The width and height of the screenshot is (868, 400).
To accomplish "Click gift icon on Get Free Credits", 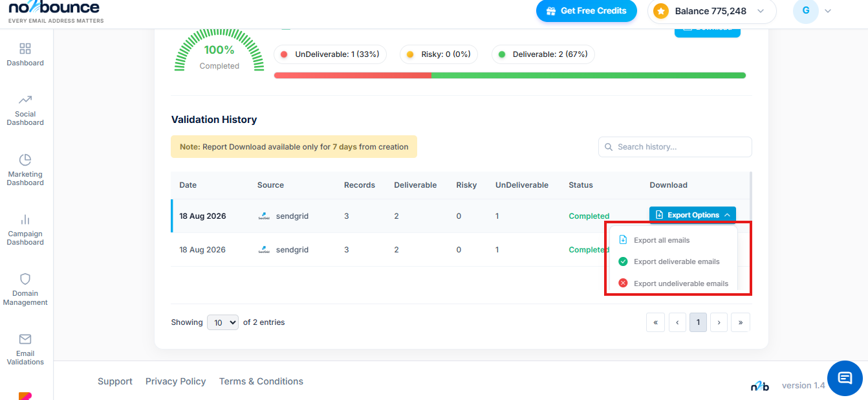I will coord(551,11).
